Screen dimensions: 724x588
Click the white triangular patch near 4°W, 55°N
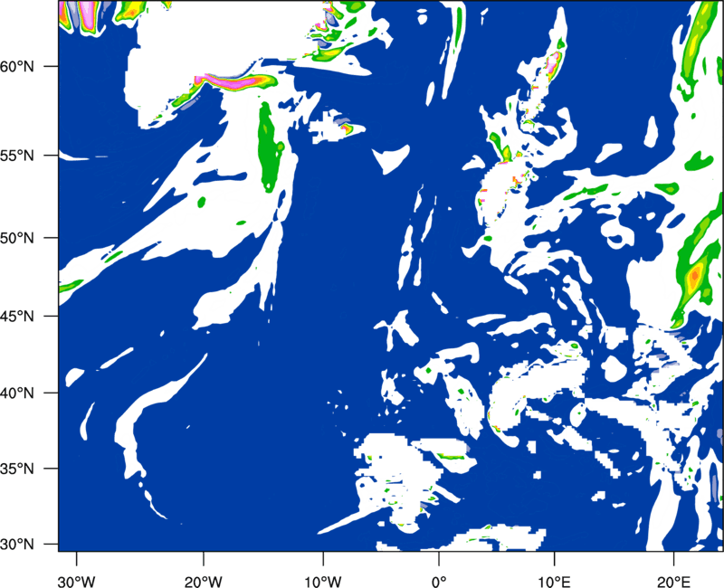[389, 160]
